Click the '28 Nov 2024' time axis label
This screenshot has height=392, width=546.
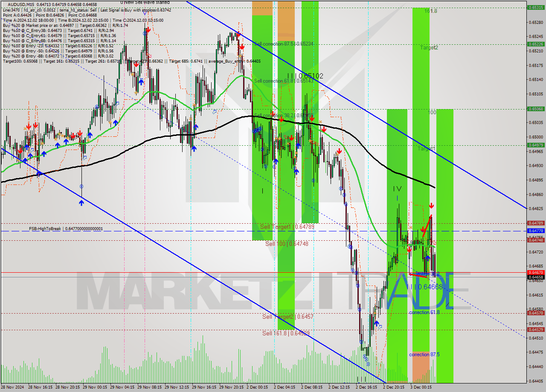coord(12,387)
